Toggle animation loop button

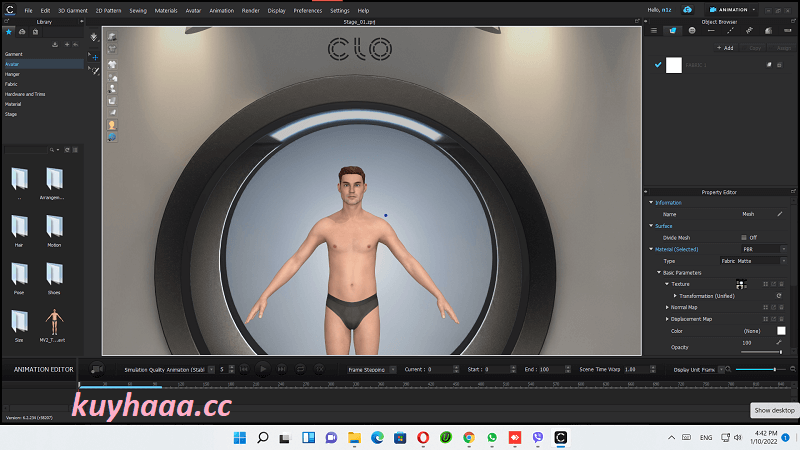click(x=301, y=369)
